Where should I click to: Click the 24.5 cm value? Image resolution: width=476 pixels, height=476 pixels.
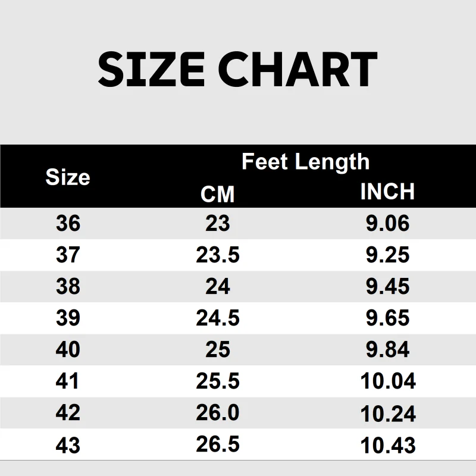[x=218, y=318]
